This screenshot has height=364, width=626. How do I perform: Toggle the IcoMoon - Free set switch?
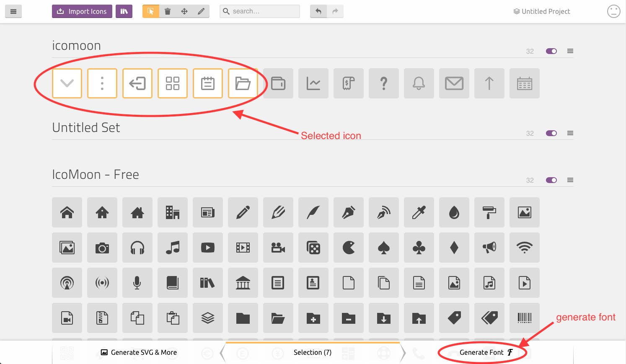point(551,180)
